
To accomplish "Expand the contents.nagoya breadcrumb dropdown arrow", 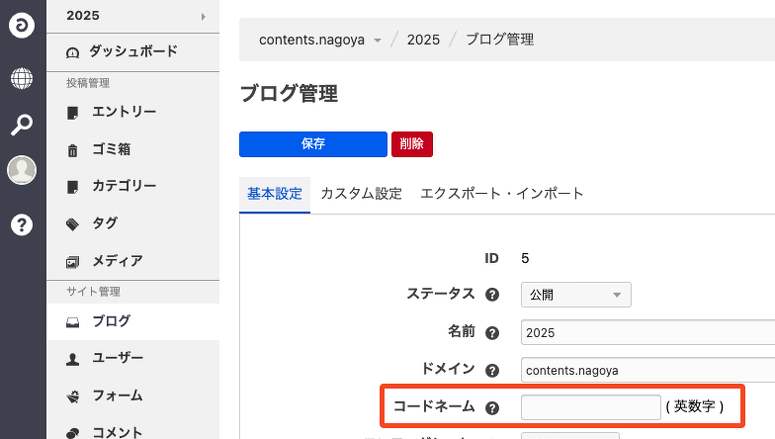I will coord(377,41).
